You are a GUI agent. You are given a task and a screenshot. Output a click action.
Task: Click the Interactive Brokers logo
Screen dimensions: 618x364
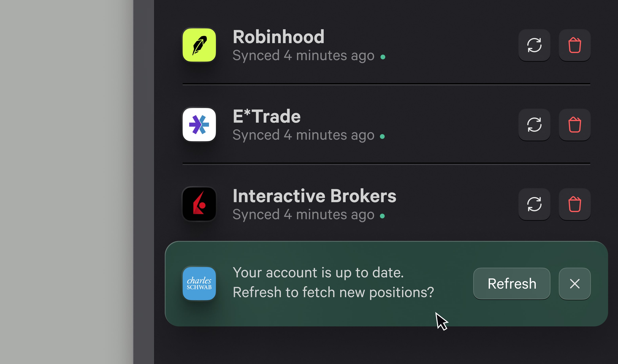pos(199,205)
